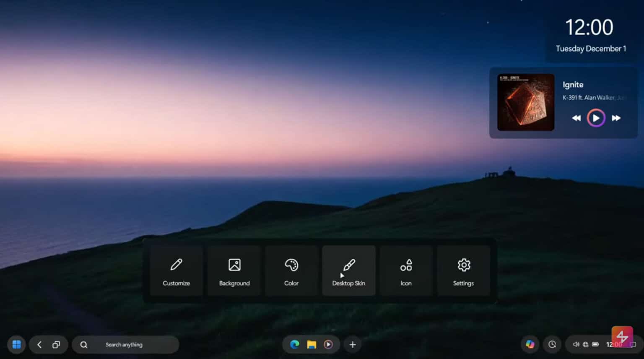Open the Background image picker
Screen dimensions: 644x359
(234, 265)
